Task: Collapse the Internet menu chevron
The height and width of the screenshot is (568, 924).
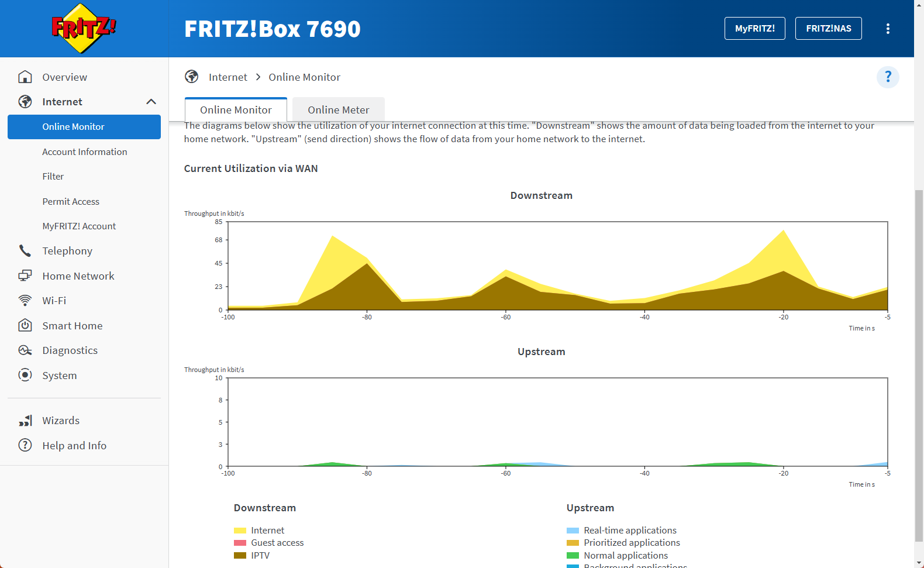Action: click(151, 102)
